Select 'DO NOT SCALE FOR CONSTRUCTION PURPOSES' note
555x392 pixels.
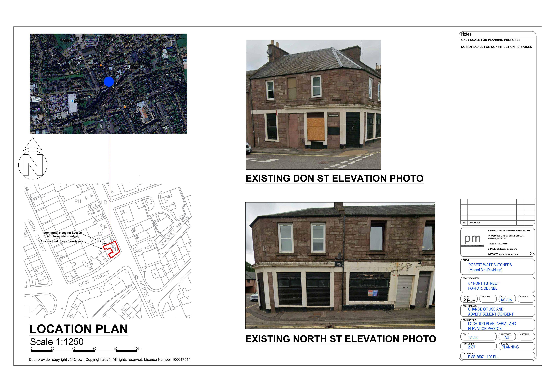496,47
